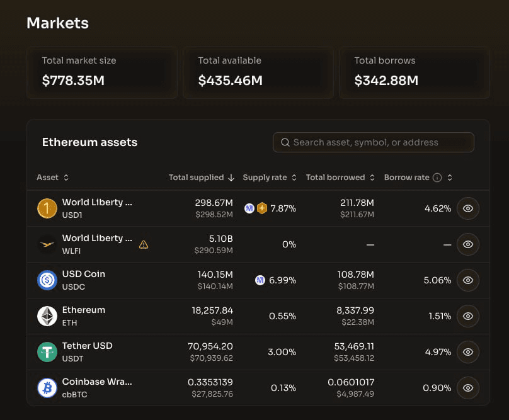Click the 53,469.11 borrowed value
This screenshot has height=420, width=509.
point(354,346)
